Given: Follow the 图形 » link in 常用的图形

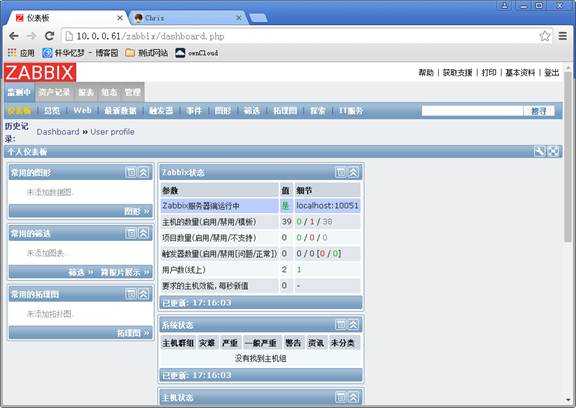Looking at the screenshot, I should [137, 211].
